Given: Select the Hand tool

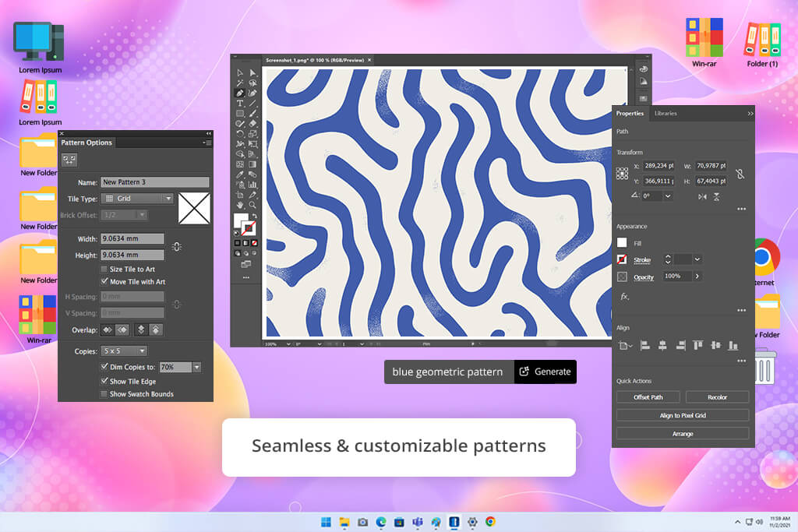Looking at the screenshot, I should (240, 204).
